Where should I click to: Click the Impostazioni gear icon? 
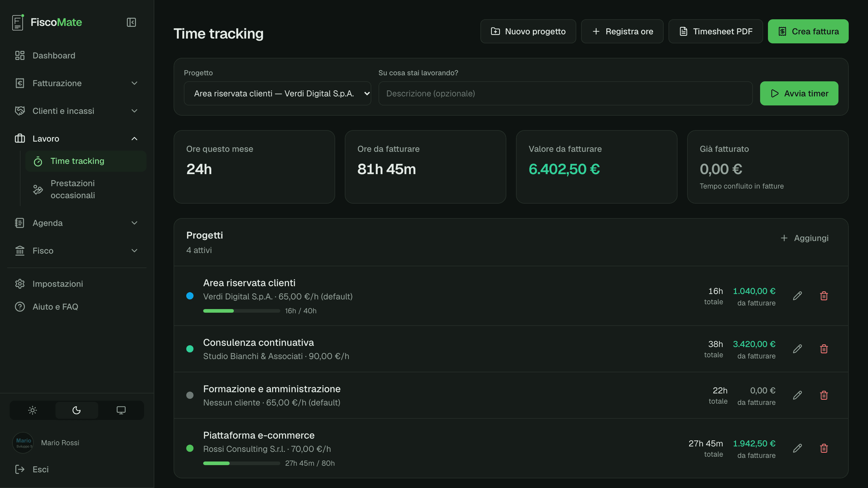click(20, 284)
